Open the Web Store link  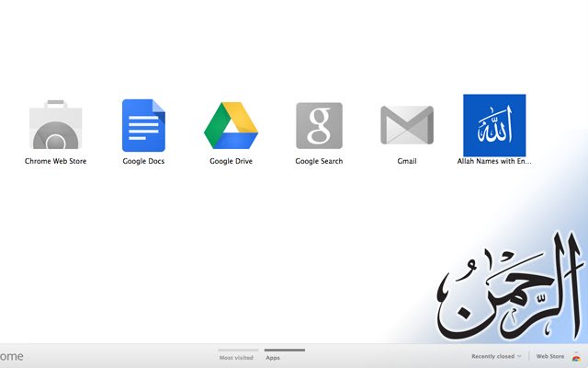pos(550,356)
